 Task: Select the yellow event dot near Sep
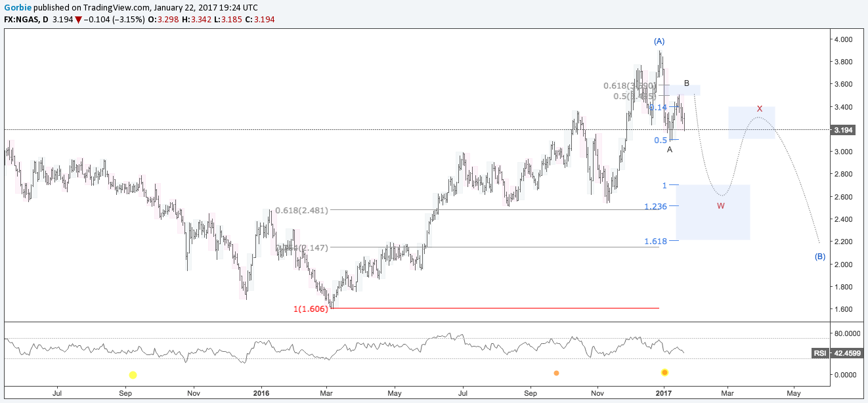tap(133, 375)
